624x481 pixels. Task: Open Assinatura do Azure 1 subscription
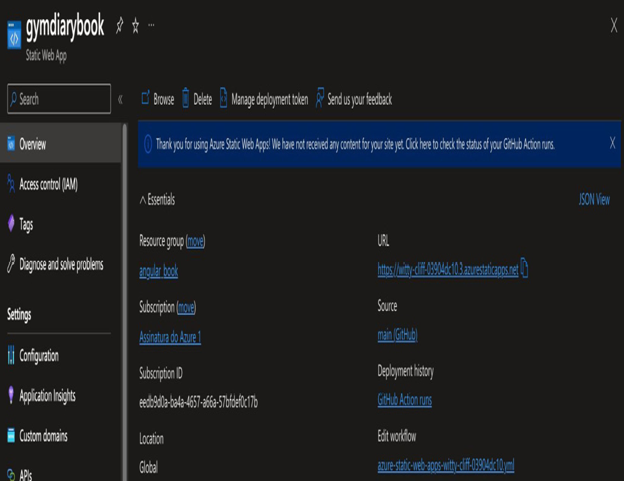coord(170,337)
